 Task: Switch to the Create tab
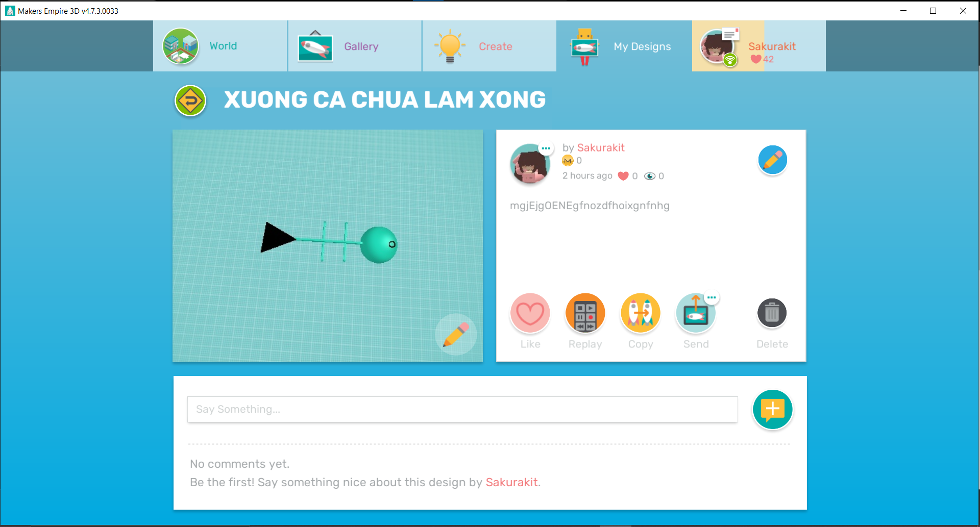click(x=489, y=46)
